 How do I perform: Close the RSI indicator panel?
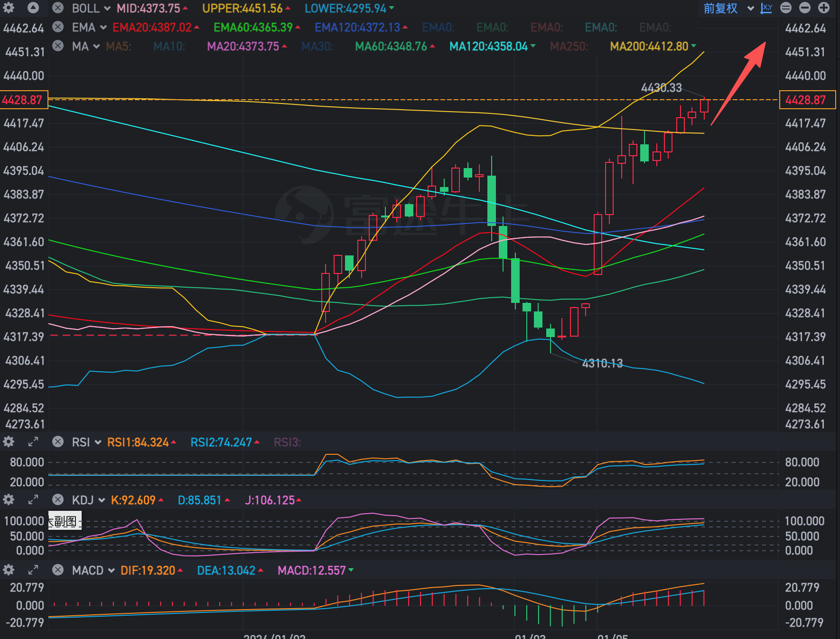pos(58,442)
